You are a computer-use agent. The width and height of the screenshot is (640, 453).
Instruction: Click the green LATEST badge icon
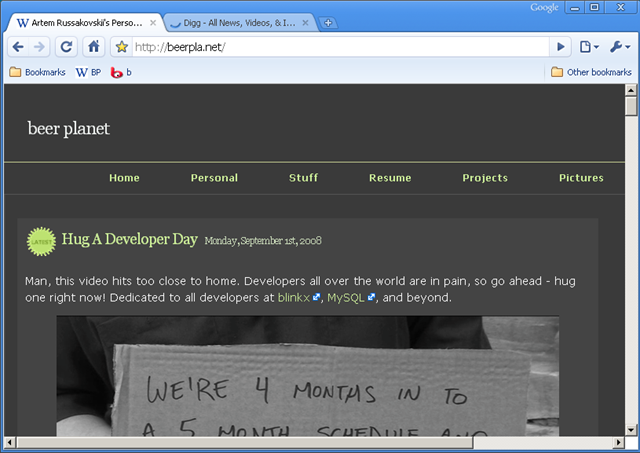coord(41,242)
